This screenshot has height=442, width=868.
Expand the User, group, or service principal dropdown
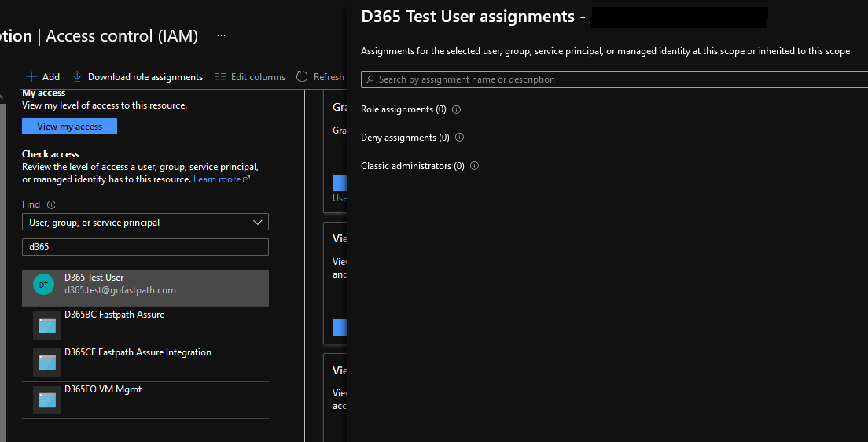pos(145,222)
